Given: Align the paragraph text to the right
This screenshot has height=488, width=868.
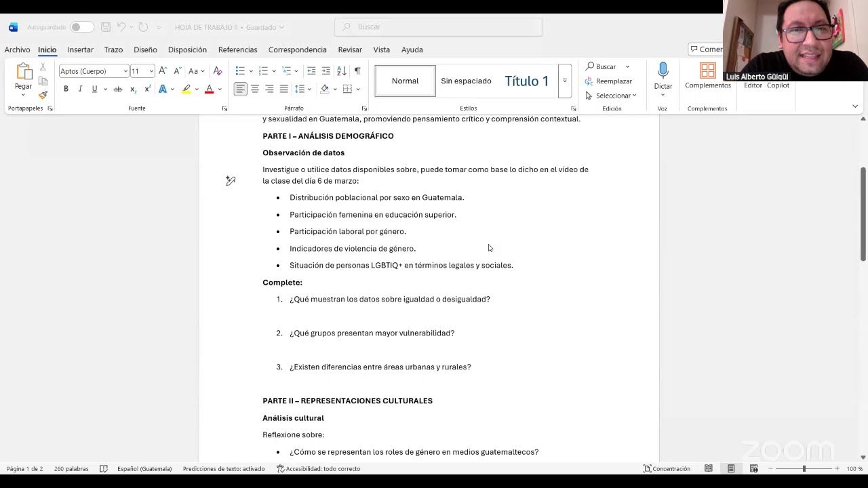Looking at the screenshot, I should click(x=269, y=89).
